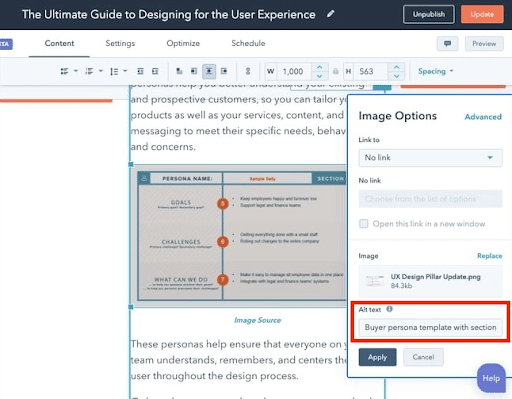Viewport: 512px width, 399px height.
Task: Select the center image alignment icon
Action: coord(209,71)
